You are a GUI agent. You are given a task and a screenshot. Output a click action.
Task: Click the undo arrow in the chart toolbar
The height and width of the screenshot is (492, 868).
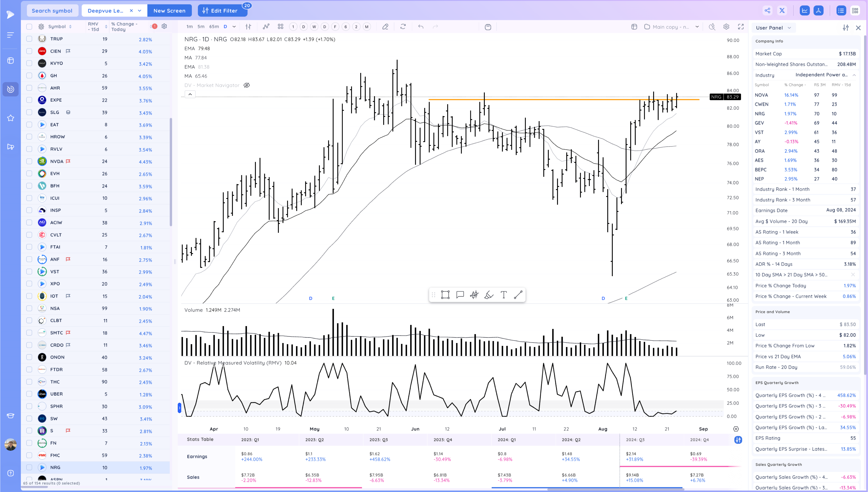(x=420, y=27)
